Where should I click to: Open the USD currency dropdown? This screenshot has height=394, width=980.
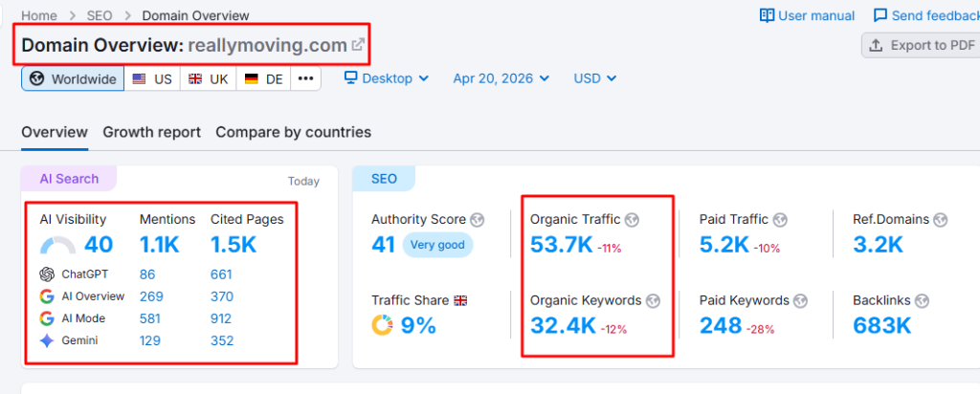pyautogui.click(x=594, y=78)
